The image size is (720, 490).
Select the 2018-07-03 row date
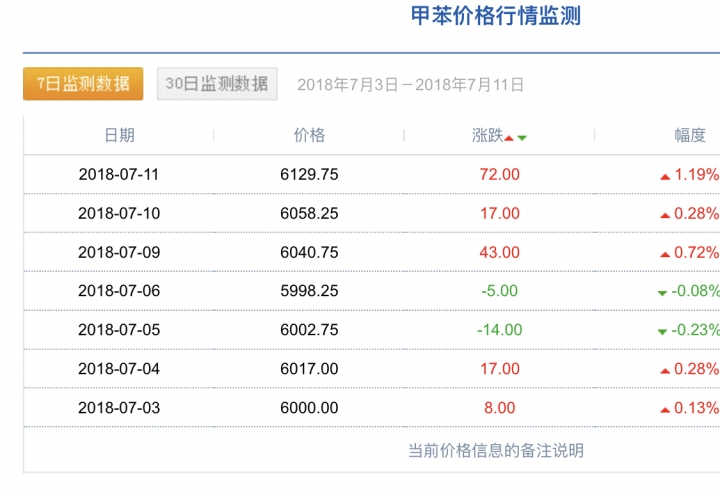tap(119, 408)
